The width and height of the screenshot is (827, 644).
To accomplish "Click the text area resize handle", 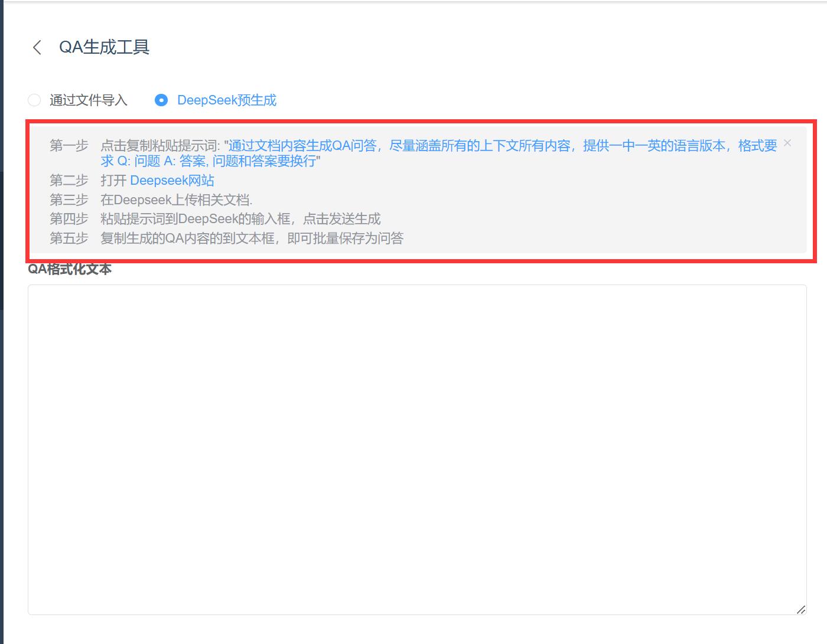I will point(800,609).
